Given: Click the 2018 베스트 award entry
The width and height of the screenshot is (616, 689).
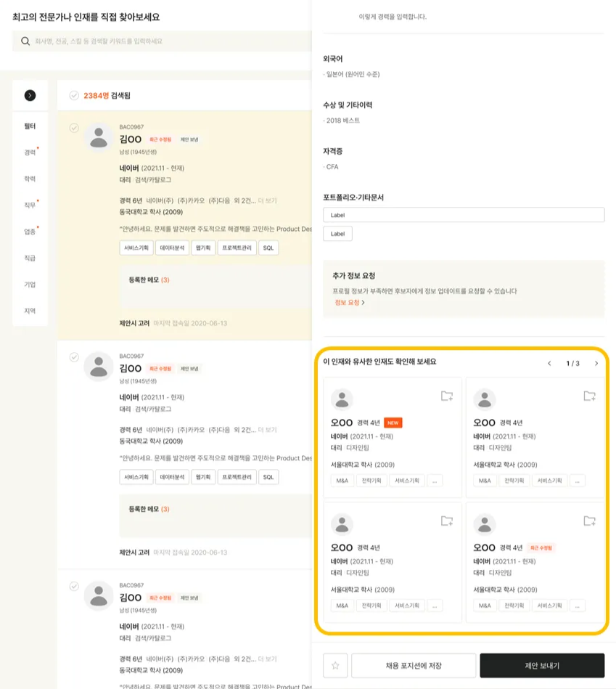Looking at the screenshot, I should (342, 121).
